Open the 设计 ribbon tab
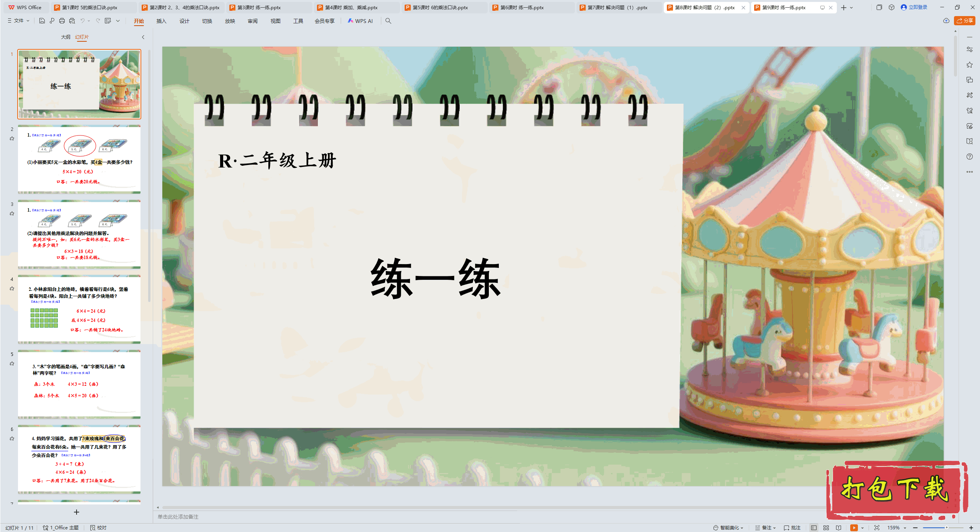 [x=184, y=21]
